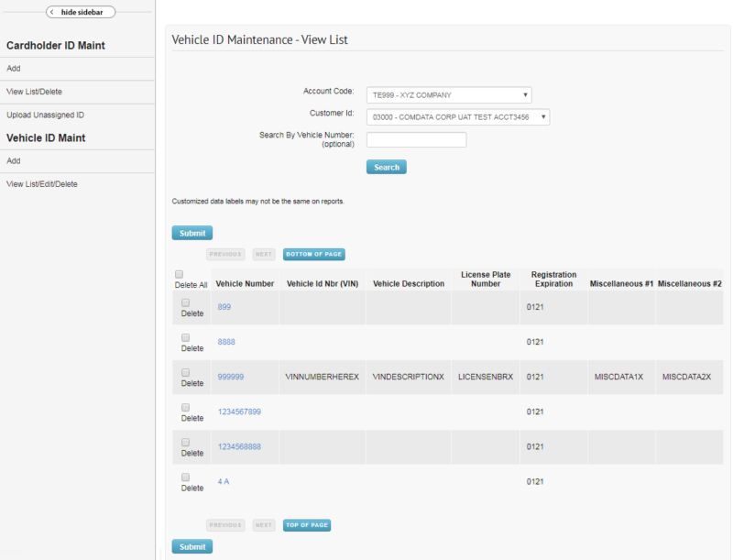The height and width of the screenshot is (560, 733).
Task: Open the Account Code dropdown
Action: click(x=448, y=94)
